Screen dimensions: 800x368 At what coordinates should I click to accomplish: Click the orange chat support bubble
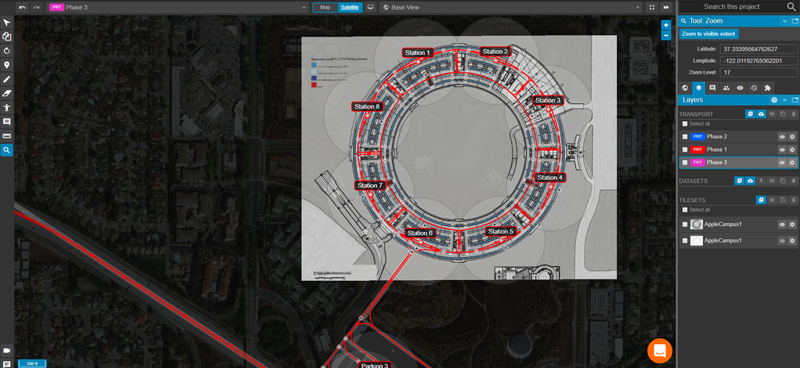click(660, 351)
